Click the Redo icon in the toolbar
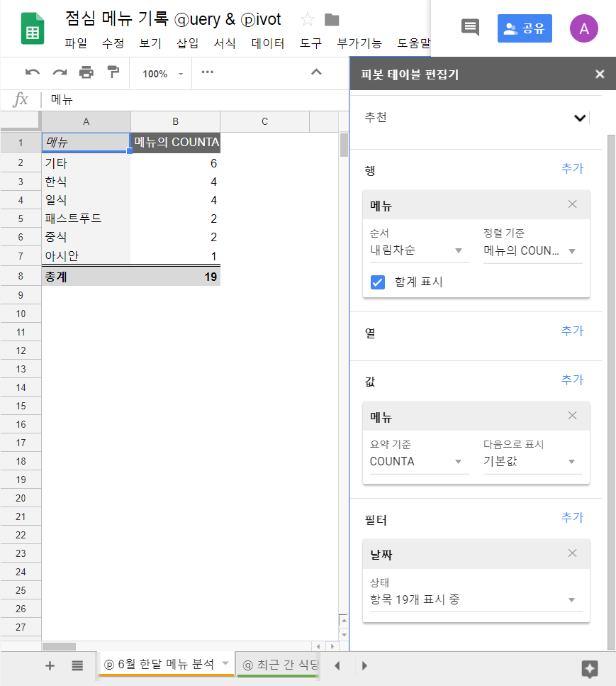 coord(58,72)
